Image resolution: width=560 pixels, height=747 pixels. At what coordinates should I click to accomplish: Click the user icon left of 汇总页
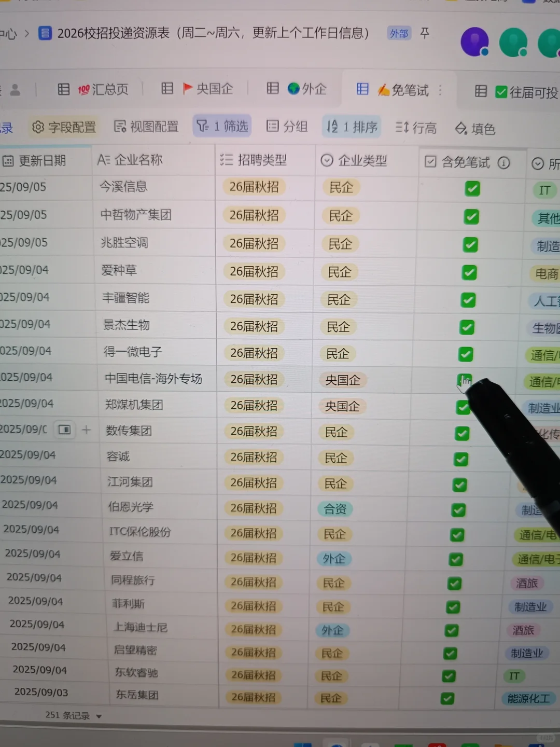pos(15,89)
